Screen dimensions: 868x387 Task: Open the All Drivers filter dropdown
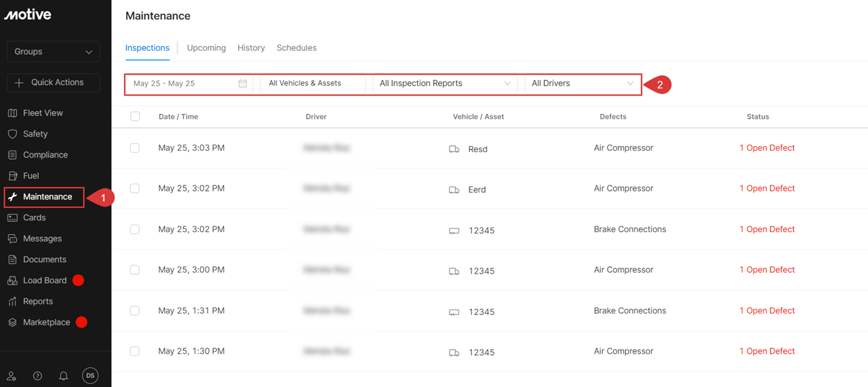(582, 84)
